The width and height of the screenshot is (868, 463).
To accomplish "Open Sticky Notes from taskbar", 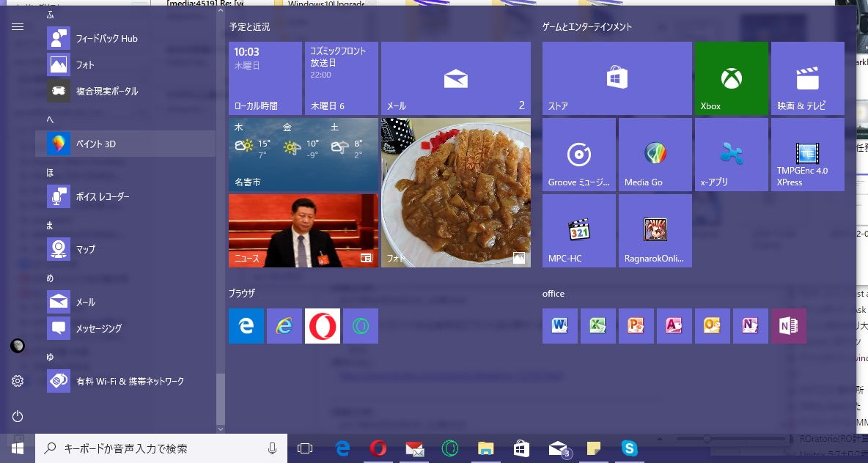I will pos(593,448).
